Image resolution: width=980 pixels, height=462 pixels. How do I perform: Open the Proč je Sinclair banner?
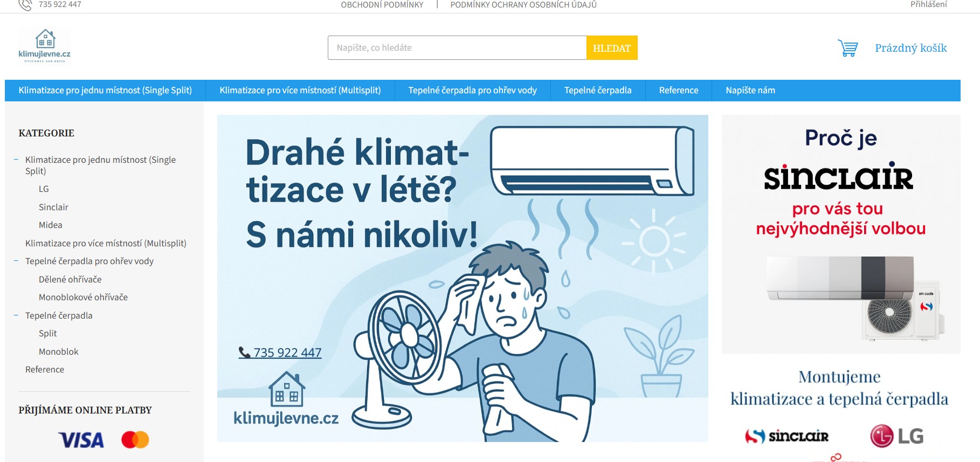pos(841,235)
